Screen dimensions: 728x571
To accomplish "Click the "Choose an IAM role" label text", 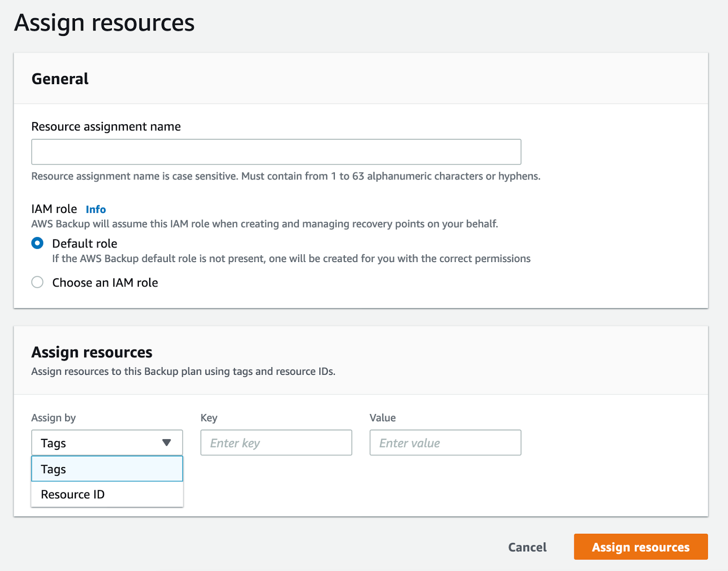I will (105, 283).
